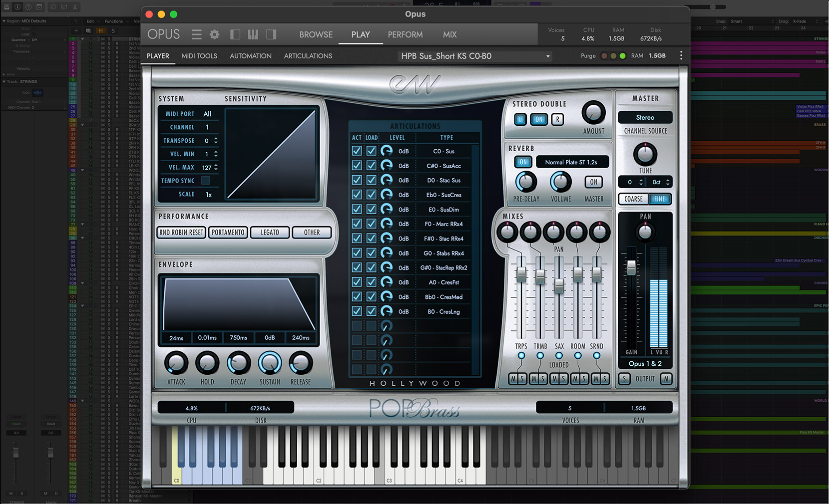The image size is (829, 504).
Task: Click the RND ROBIN RESET button
Action: [x=182, y=233]
